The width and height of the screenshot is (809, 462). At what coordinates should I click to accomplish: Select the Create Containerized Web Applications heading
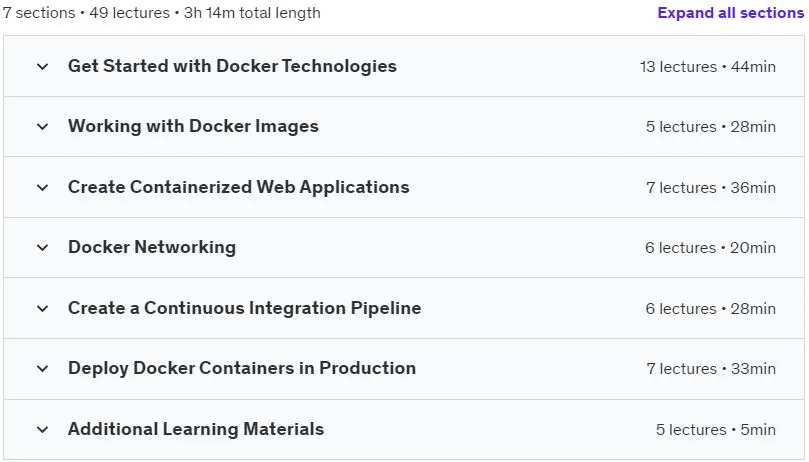(x=238, y=187)
